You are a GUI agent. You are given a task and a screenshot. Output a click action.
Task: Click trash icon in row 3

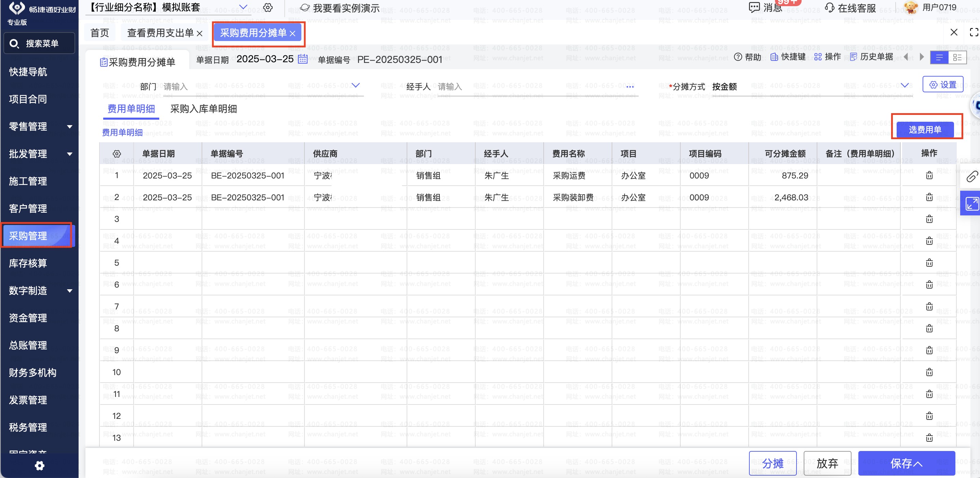click(x=929, y=219)
